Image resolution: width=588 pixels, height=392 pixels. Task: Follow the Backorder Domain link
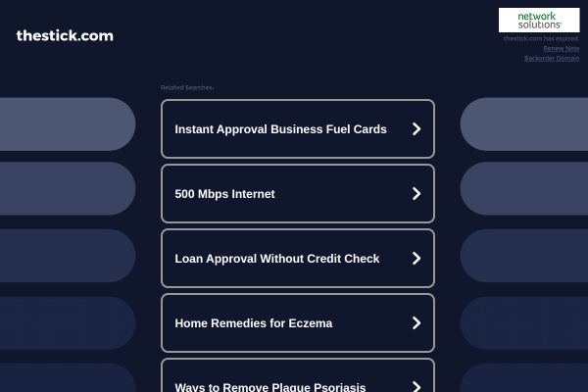click(552, 58)
